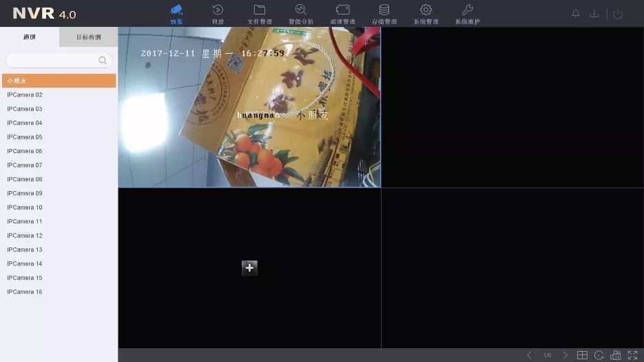Toggle auto-switch cycle icon in bottom bar
The width and height of the screenshot is (644, 362).
tap(599, 355)
